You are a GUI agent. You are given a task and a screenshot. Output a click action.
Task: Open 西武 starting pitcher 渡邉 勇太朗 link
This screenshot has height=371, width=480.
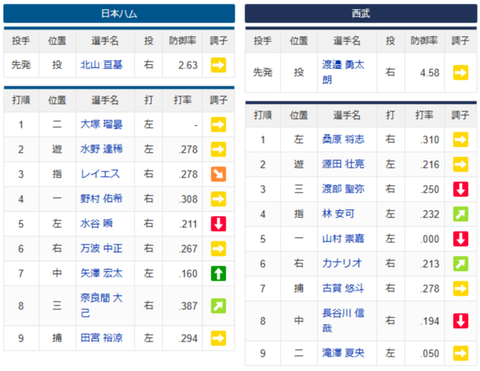tap(343, 72)
